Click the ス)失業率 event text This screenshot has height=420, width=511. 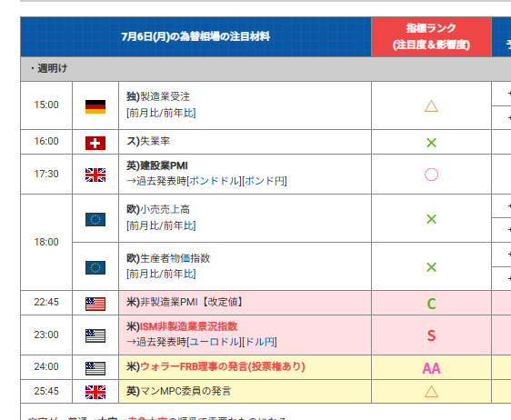coord(148,141)
